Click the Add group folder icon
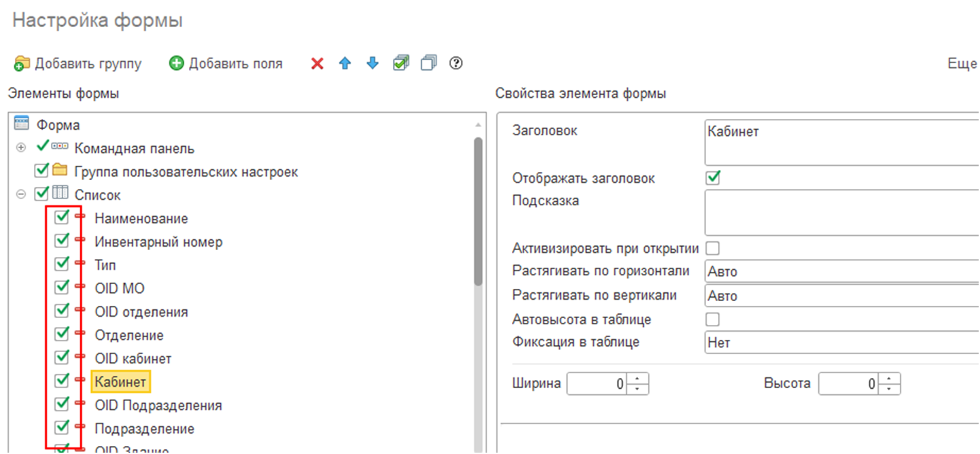 [22, 64]
